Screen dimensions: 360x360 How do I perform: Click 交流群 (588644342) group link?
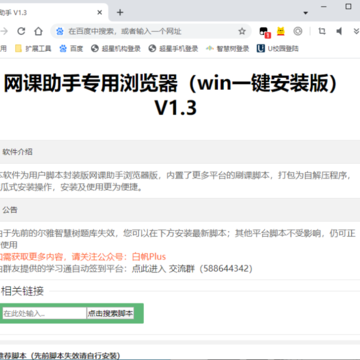[211, 268]
